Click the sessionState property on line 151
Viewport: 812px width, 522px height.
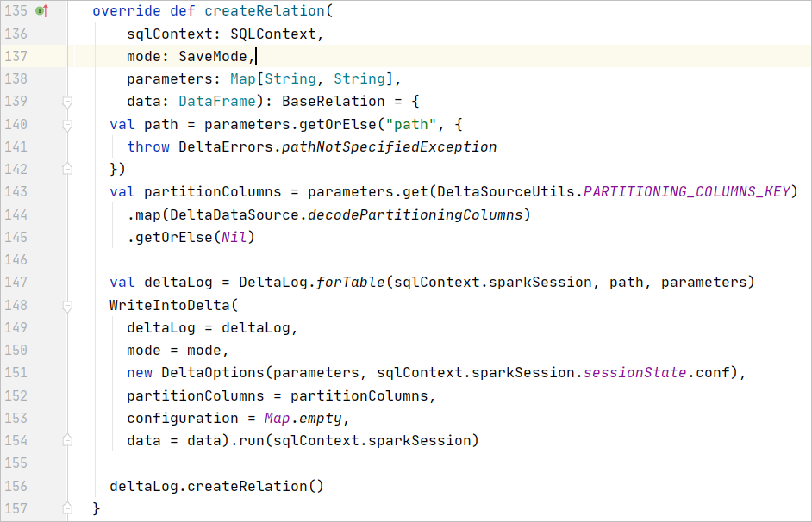(x=637, y=372)
